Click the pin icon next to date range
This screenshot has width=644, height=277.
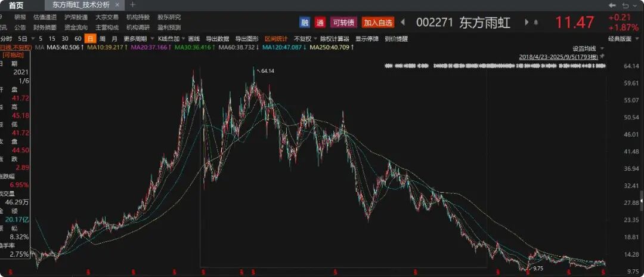(x=602, y=56)
